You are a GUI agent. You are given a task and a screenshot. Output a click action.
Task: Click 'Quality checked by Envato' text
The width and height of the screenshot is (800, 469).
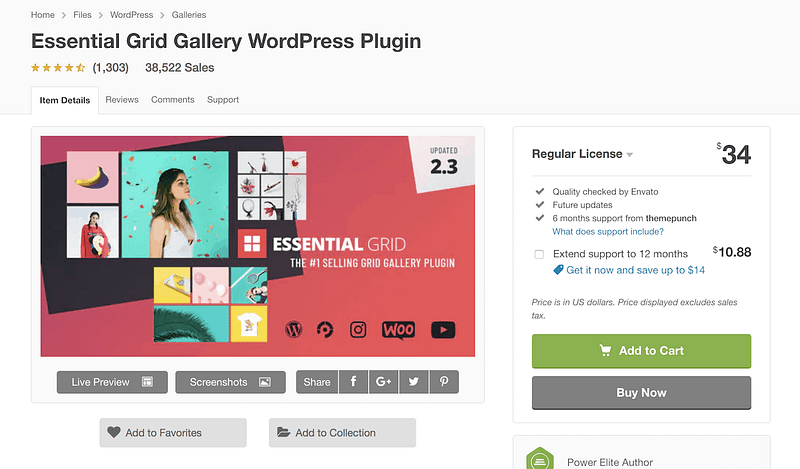coord(605,192)
